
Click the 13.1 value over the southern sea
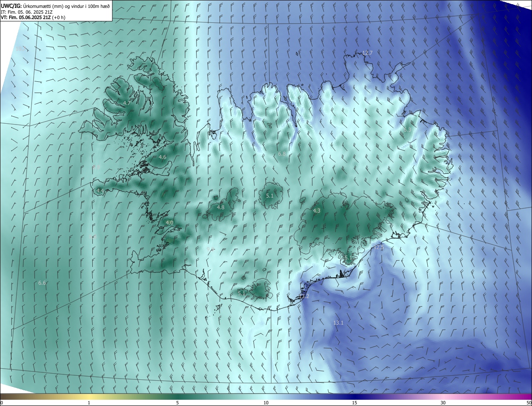pyautogui.click(x=339, y=323)
